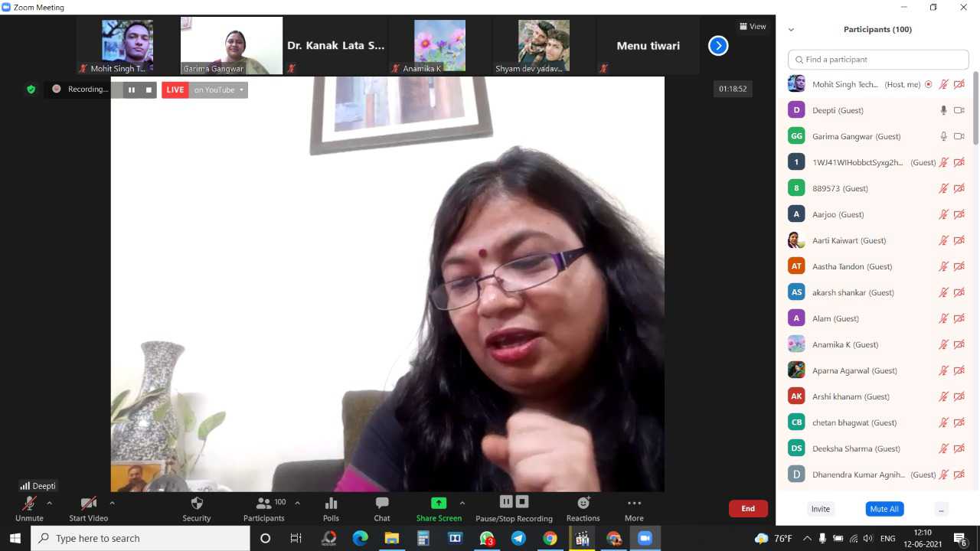Open the Reactions emoji menu
The image size is (980, 551).
583,508
